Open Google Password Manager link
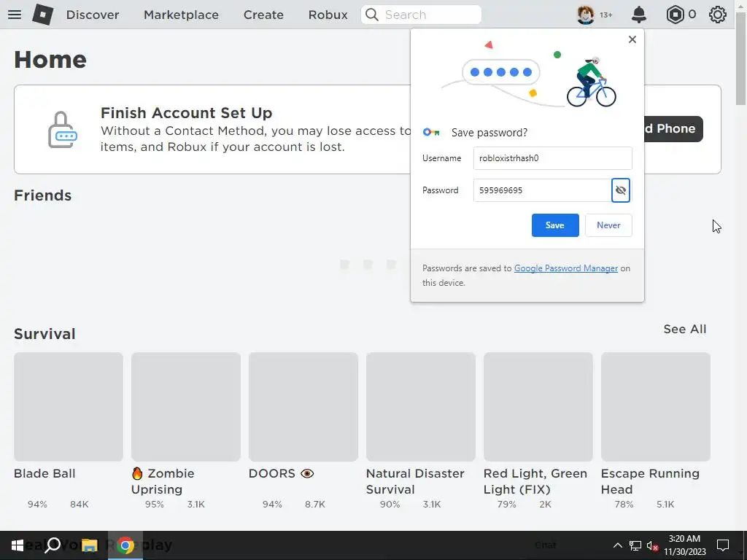The height and width of the screenshot is (560, 747). tap(566, 268)
